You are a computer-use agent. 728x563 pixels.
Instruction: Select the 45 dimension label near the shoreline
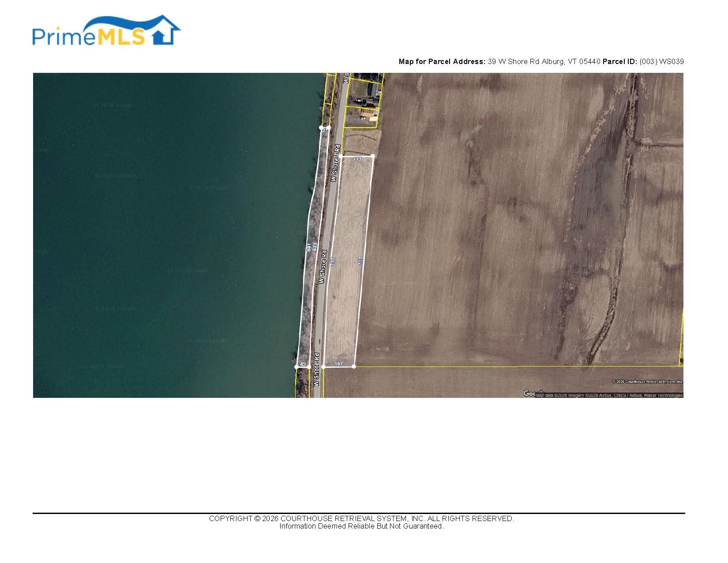(303, 364)
